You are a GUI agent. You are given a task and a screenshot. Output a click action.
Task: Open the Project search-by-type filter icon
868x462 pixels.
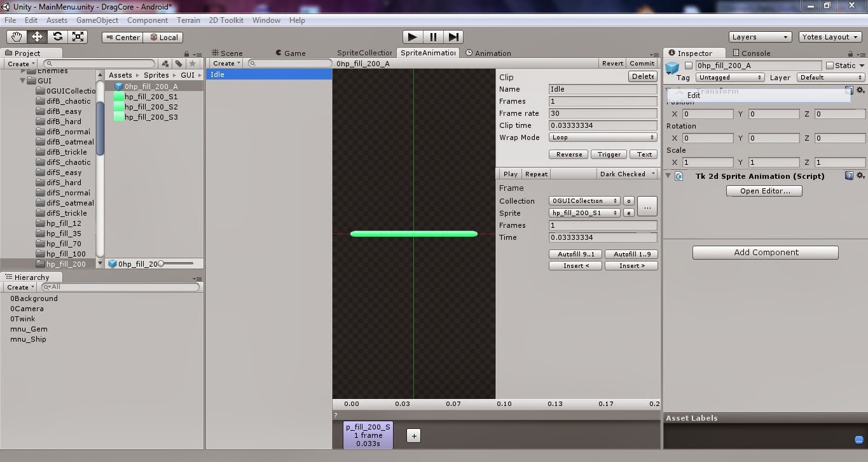pyautogui.click(x=165, y=64)
